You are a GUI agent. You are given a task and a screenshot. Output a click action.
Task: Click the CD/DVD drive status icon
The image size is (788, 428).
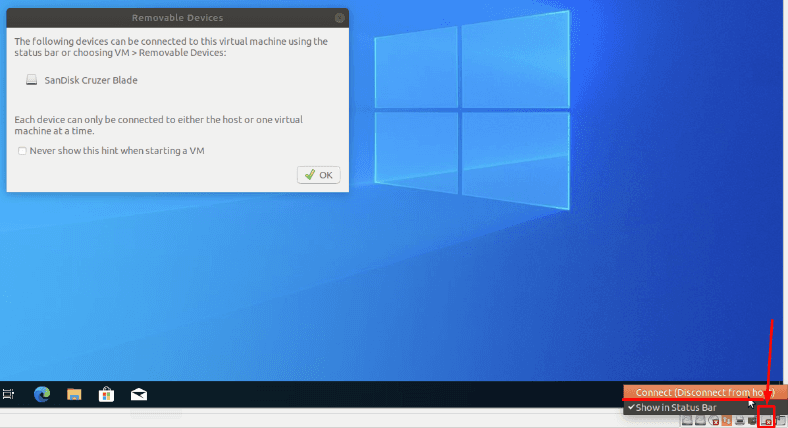[x=714, y=420]
